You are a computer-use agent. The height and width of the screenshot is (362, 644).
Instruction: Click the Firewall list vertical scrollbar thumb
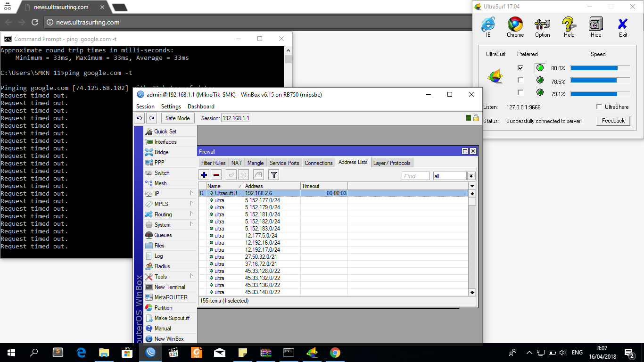click(472, 202)
